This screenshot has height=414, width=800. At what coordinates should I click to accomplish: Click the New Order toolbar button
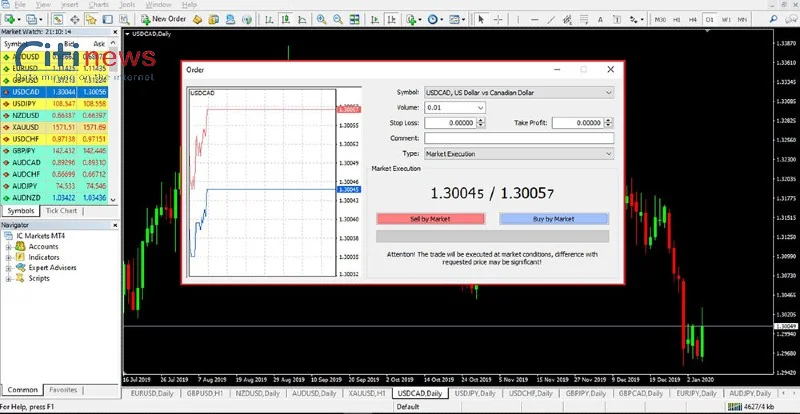pos(163,19)
